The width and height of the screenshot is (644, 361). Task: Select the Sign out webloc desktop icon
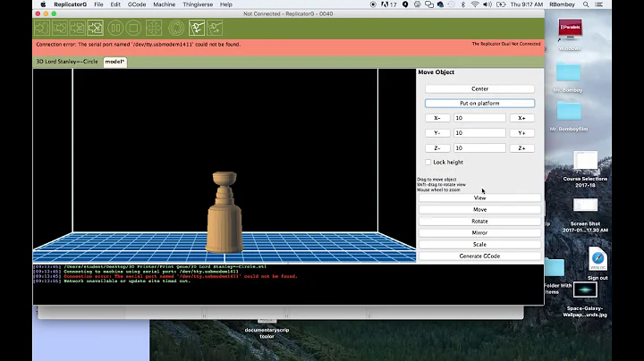coord(597,259)
